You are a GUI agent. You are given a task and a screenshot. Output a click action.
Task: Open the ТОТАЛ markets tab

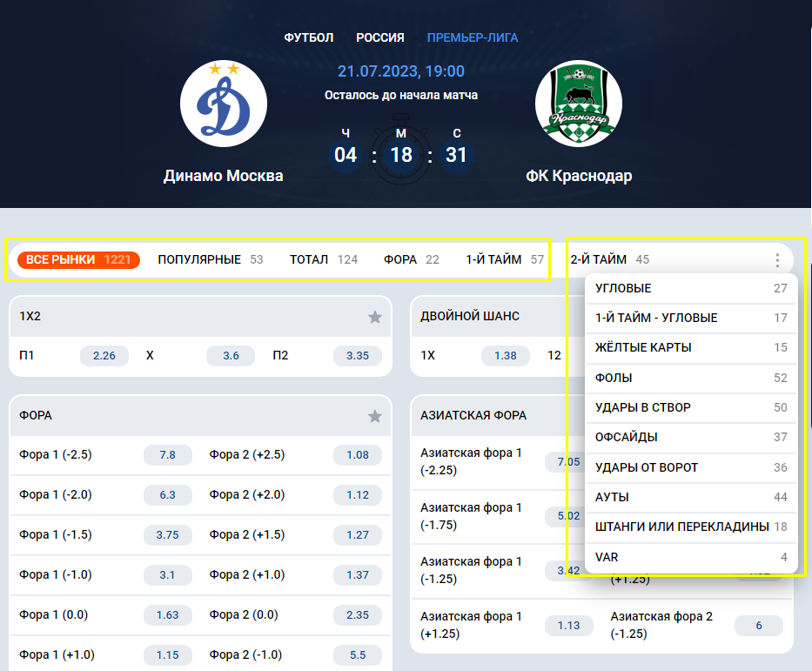tap(323, 259)
